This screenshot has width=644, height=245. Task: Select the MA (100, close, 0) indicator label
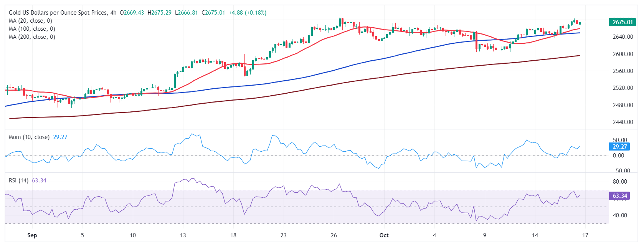[x=32, y=29]
